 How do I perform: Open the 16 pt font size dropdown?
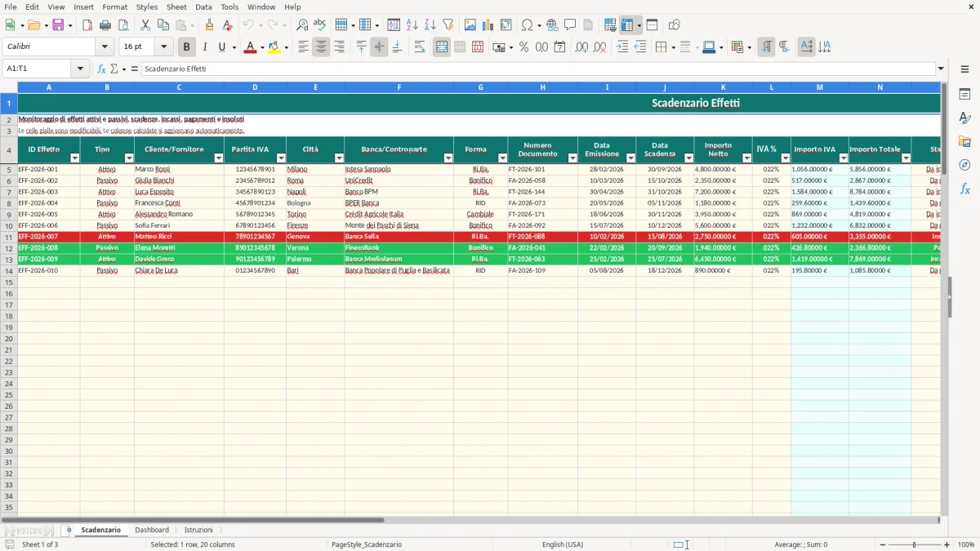coord(164,47)
